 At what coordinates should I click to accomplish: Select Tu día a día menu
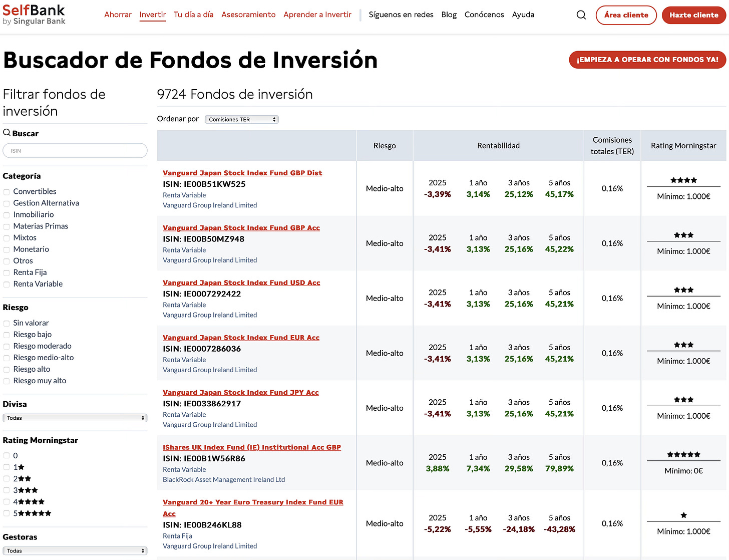click(x=193, y=15)
